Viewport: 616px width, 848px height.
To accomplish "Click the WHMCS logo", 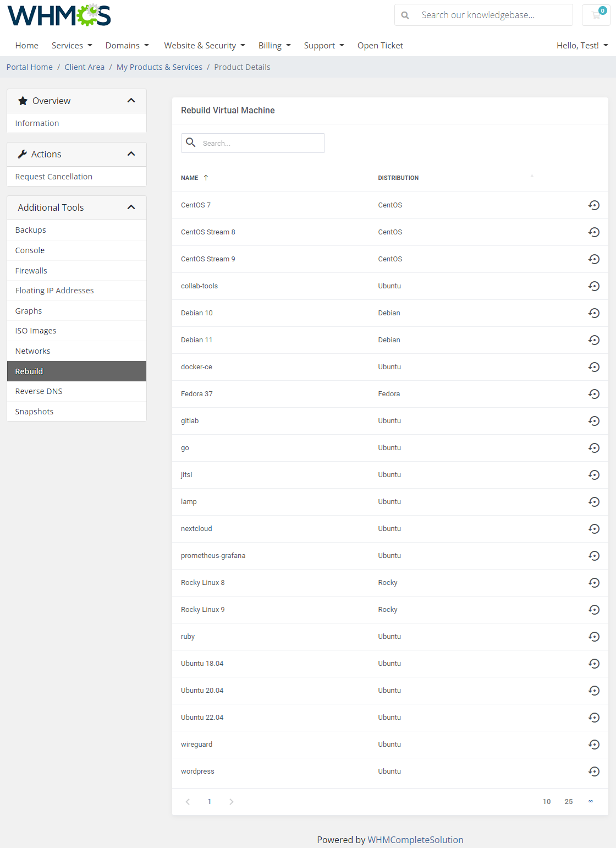I will (59, 15).
